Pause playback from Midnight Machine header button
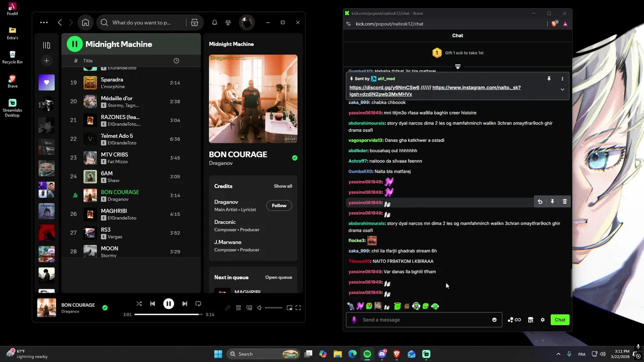The image size is (644, 362). pos(74,44)
